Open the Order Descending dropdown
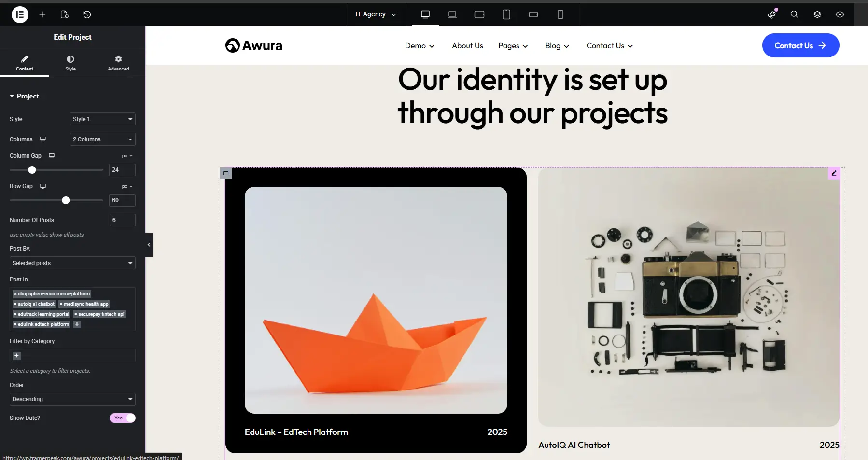Screen dimensions: 868x460 72,399
